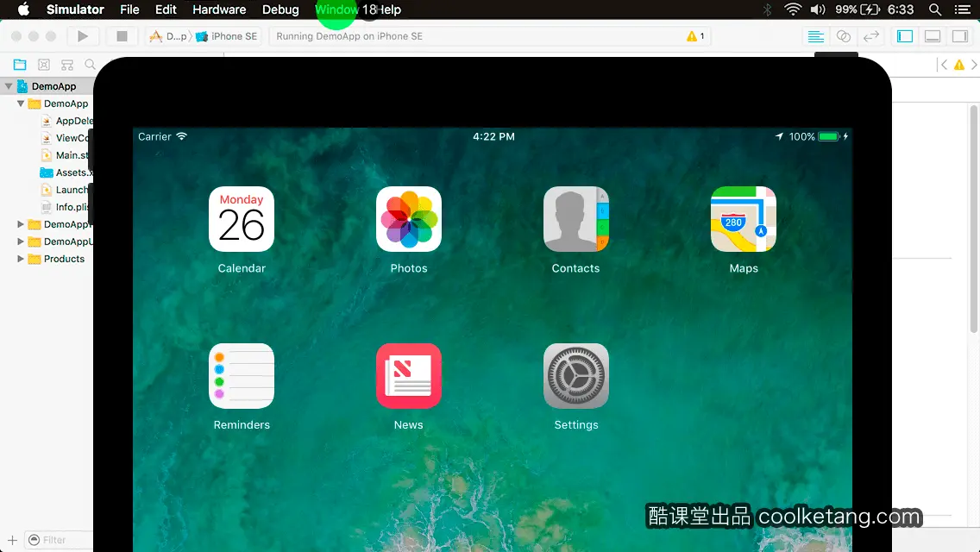The image size is (980, 552).
Task: Click the warning indicator in activity bar
Action: pyautogui.click(x=695, y=36)
